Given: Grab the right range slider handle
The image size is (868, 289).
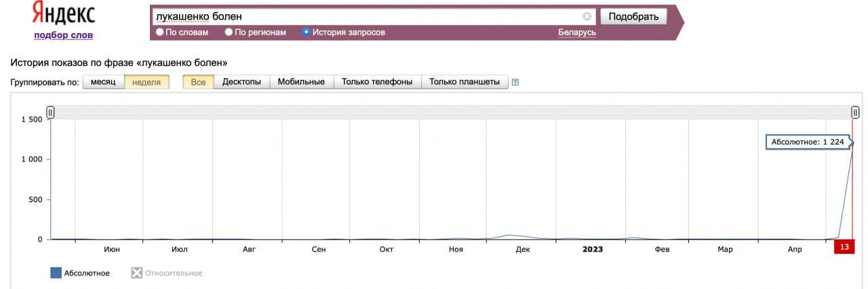Looking at the screenshot, I should (x=855, y=113).
